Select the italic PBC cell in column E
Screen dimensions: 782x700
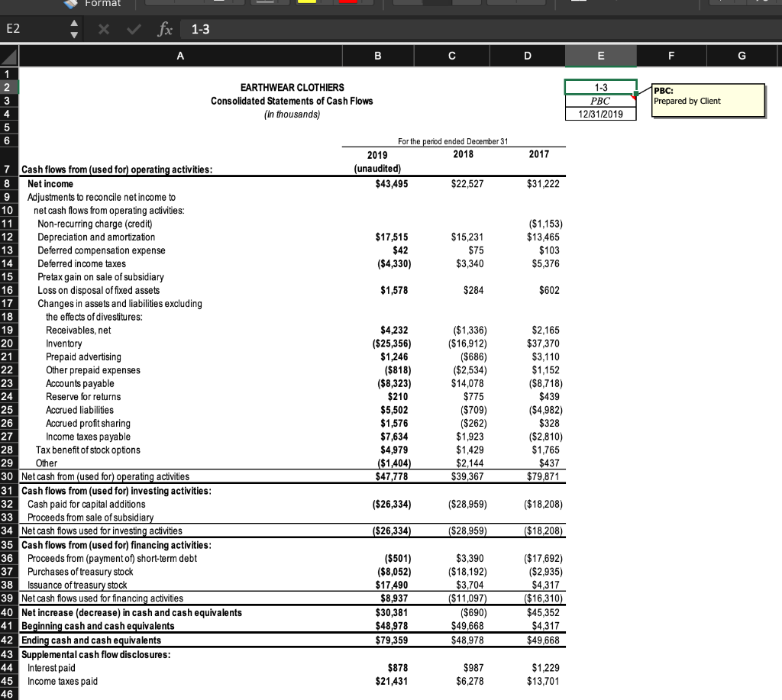point(601,101)
